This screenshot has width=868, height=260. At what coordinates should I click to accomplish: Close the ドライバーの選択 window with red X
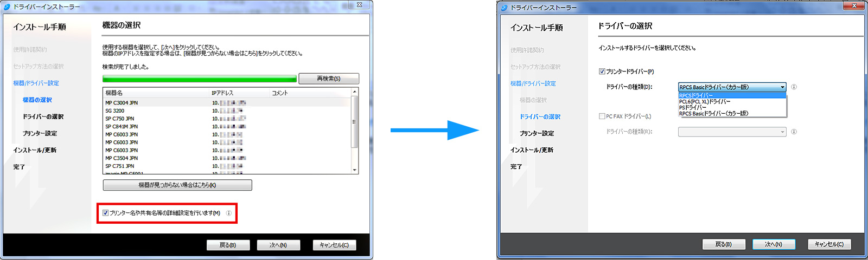(x=854, y=5)
